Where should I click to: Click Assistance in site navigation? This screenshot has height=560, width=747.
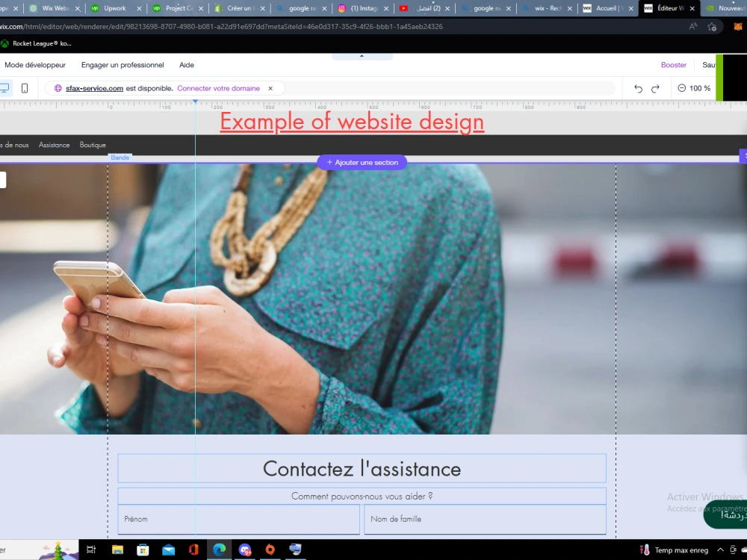tap(55, 145)
